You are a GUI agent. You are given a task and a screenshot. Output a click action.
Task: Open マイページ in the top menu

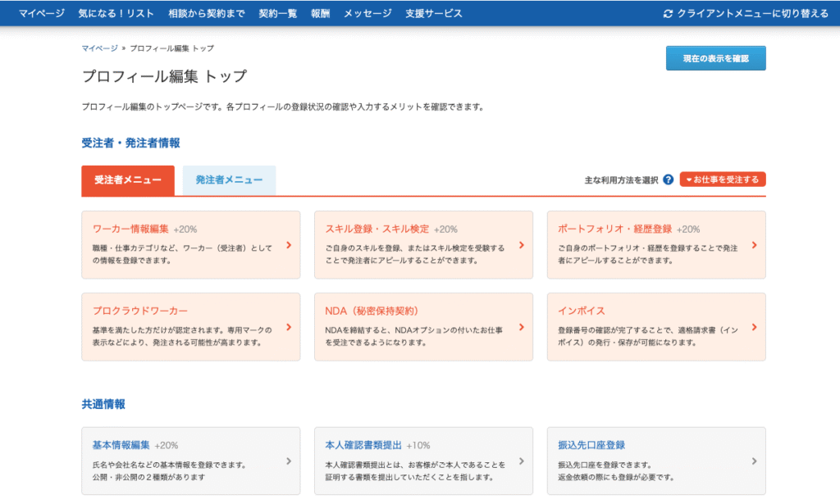pyautogui.click(x=42, y=13)
